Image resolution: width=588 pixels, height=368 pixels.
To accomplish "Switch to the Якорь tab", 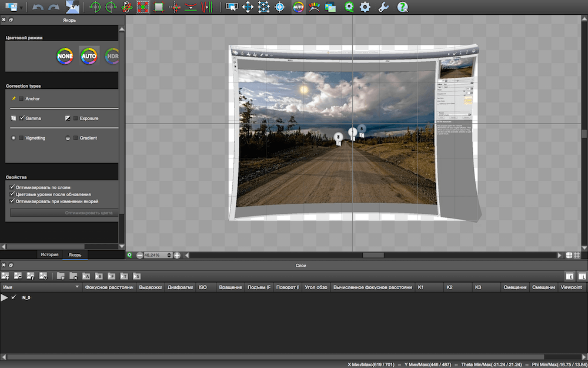I will coord(75,254).
